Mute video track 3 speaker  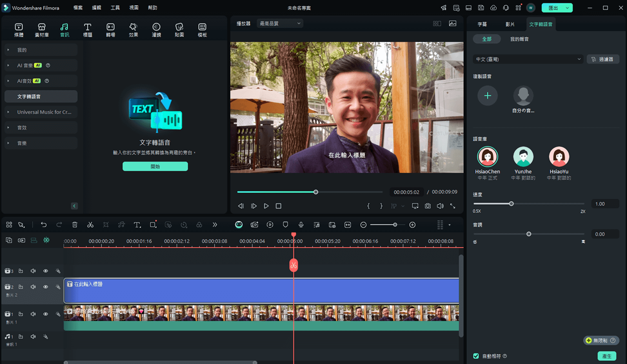[x=33, y=271]
